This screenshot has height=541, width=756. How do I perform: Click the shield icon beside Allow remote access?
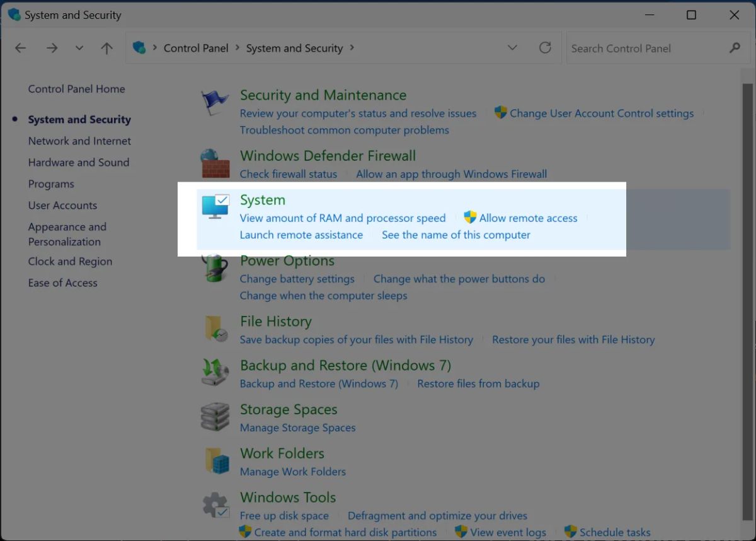pos(470,218)
